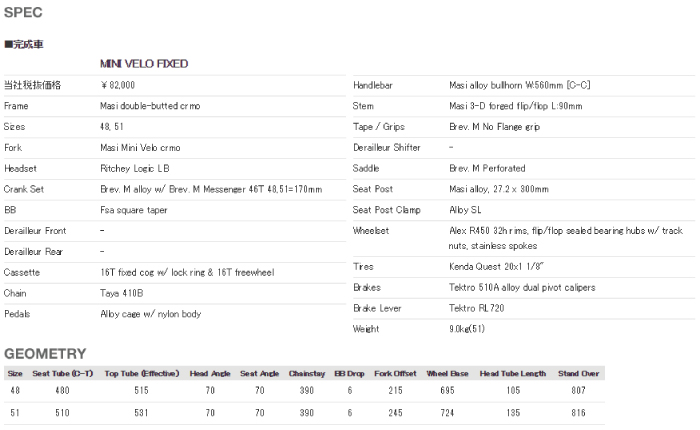This screenshot has width=700, height=430.
Task: Select 'Masi alloy bullhorn' handlebar value
Action: coord(520,85)
